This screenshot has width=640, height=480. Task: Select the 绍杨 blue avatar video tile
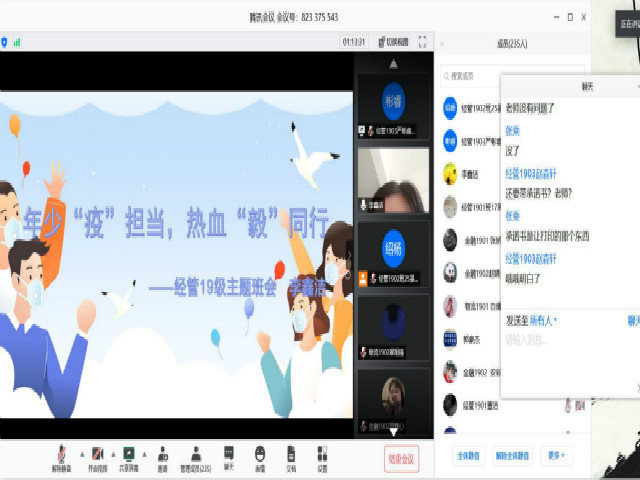click(x=393, y=254)
